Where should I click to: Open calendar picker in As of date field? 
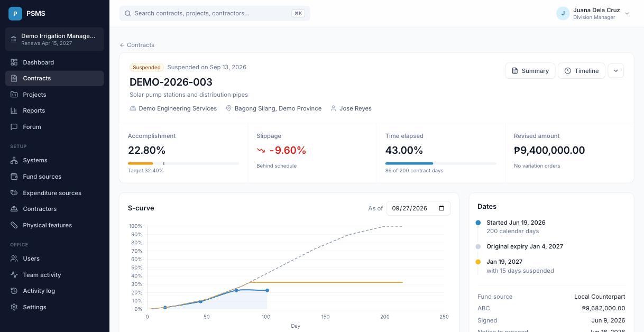coord(442,208)
